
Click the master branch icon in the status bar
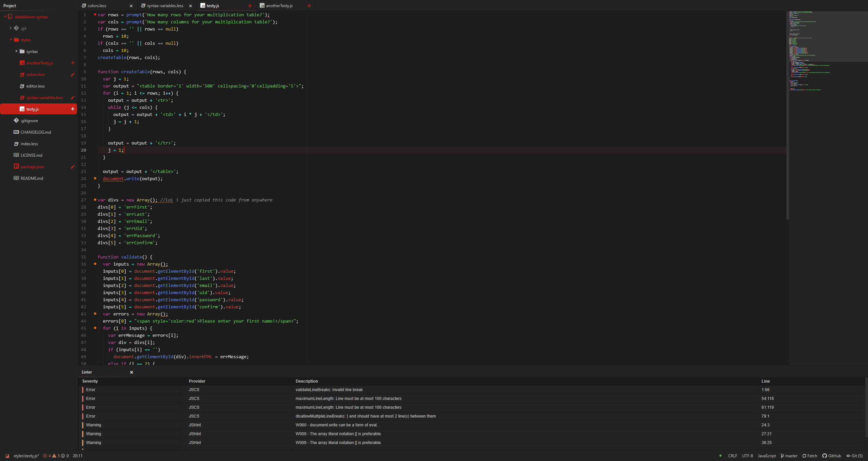click(x=782, y=456)
